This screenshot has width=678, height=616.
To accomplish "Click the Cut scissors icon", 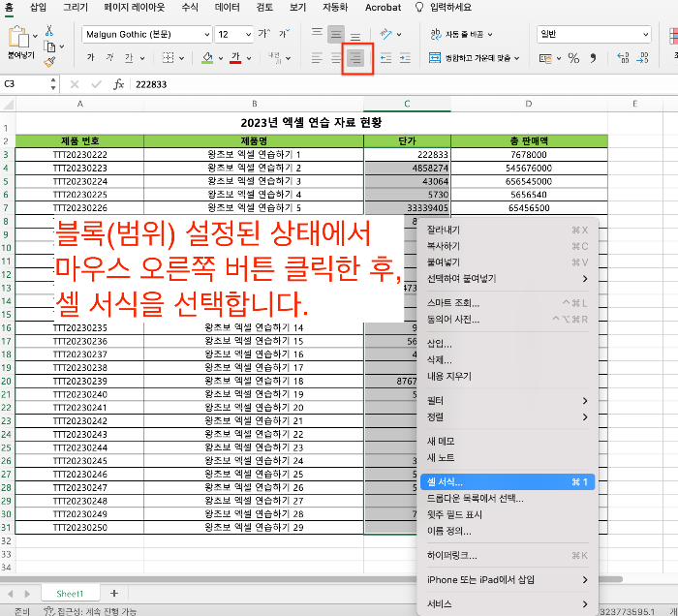I will coord(49,30).
